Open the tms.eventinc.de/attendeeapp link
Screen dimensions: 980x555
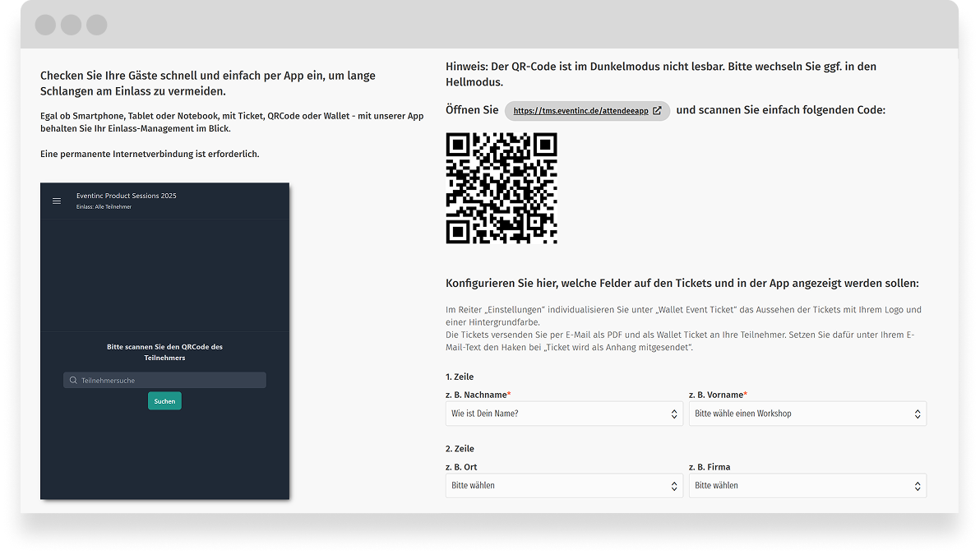point(580,111)
